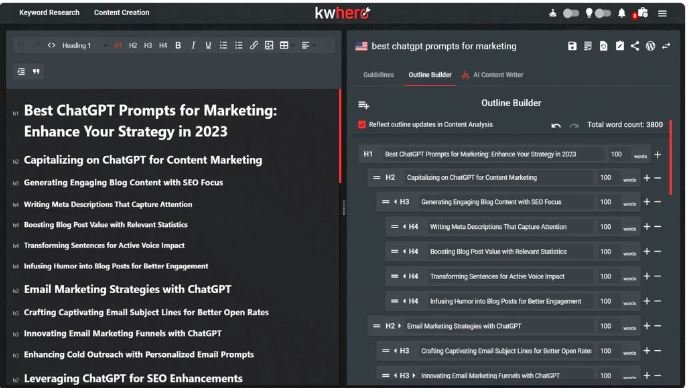Click the drag handle of the Email Marketing Strategies row
688x388 pixels.
(376, 326)
